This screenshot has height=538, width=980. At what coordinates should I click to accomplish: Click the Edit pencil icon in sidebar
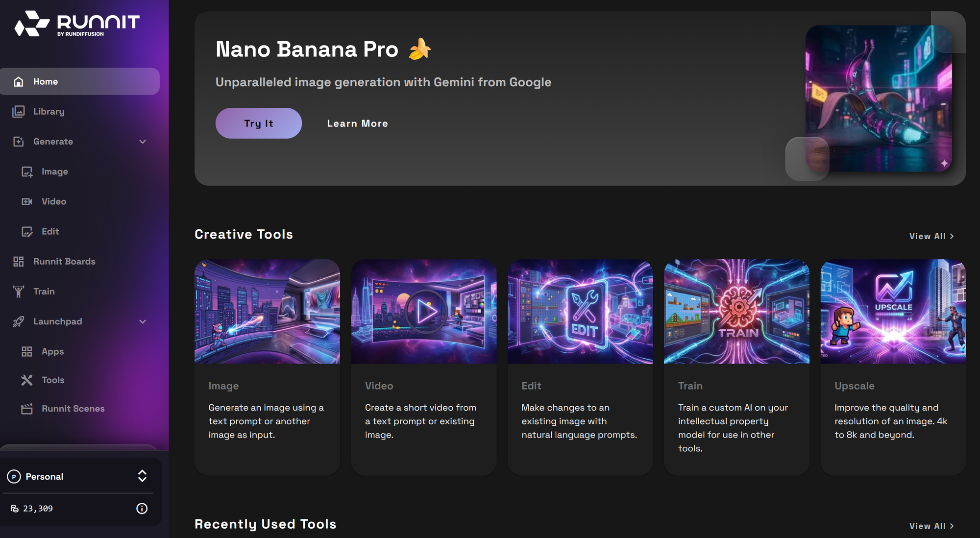click(27, 232)
